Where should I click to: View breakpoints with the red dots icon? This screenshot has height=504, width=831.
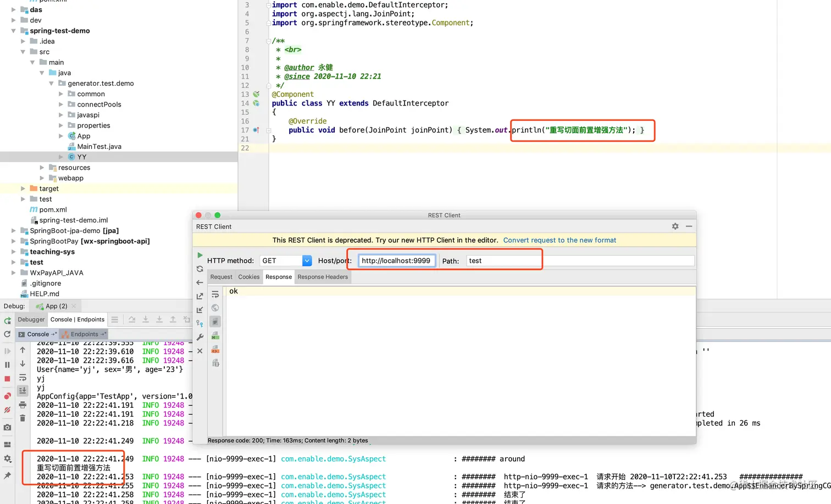tap(8, 396)
